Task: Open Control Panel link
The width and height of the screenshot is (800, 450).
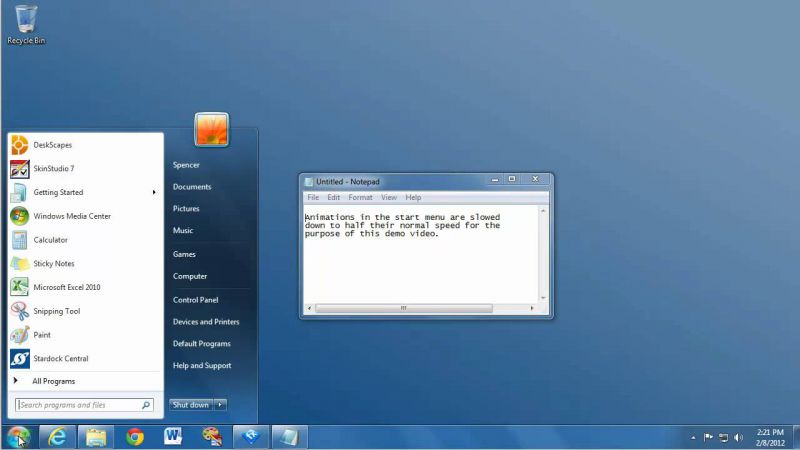Action: [195, 300]
